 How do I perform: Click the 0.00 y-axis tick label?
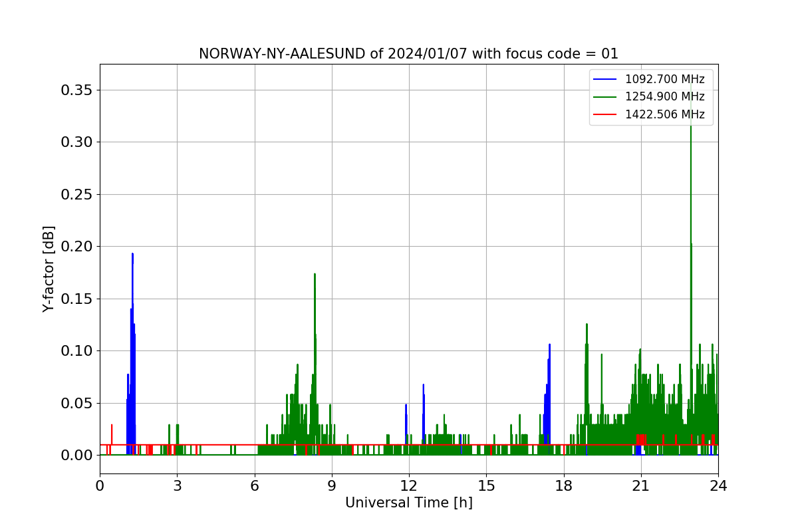[x=76, y=455]
